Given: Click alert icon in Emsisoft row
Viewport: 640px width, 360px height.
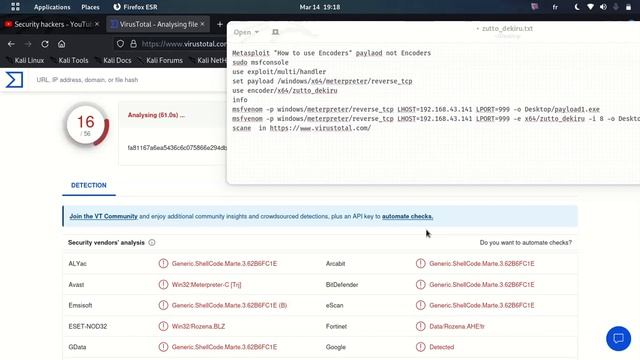Looking at the screenshot, I should (x=163, y=305).
